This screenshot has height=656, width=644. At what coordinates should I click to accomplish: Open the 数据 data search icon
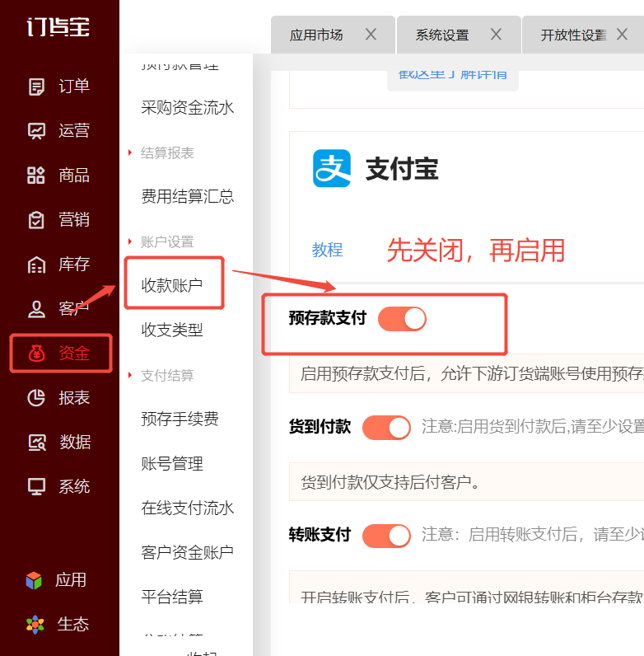tap(37, 443)
